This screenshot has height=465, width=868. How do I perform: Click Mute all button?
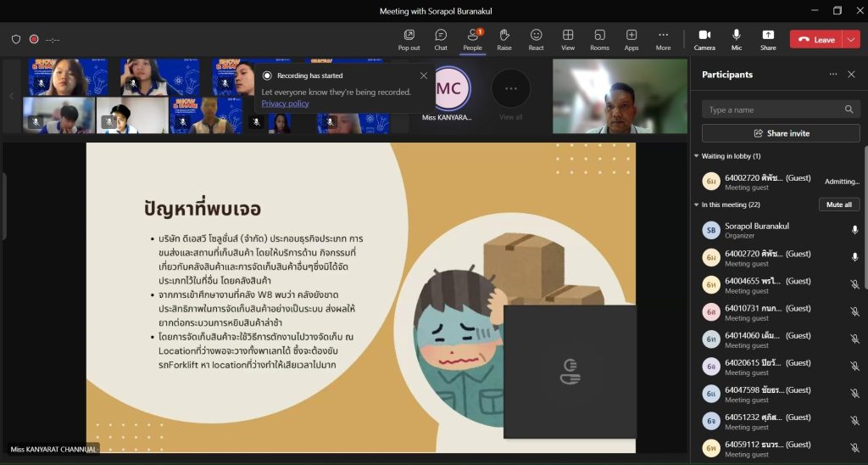click(838, 204)
